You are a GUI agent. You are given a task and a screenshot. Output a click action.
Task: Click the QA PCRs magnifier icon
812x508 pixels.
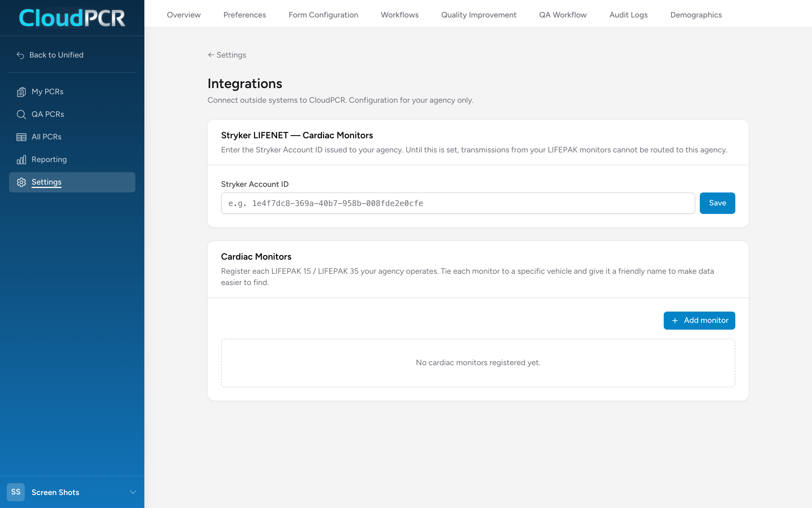coord(21,115)
